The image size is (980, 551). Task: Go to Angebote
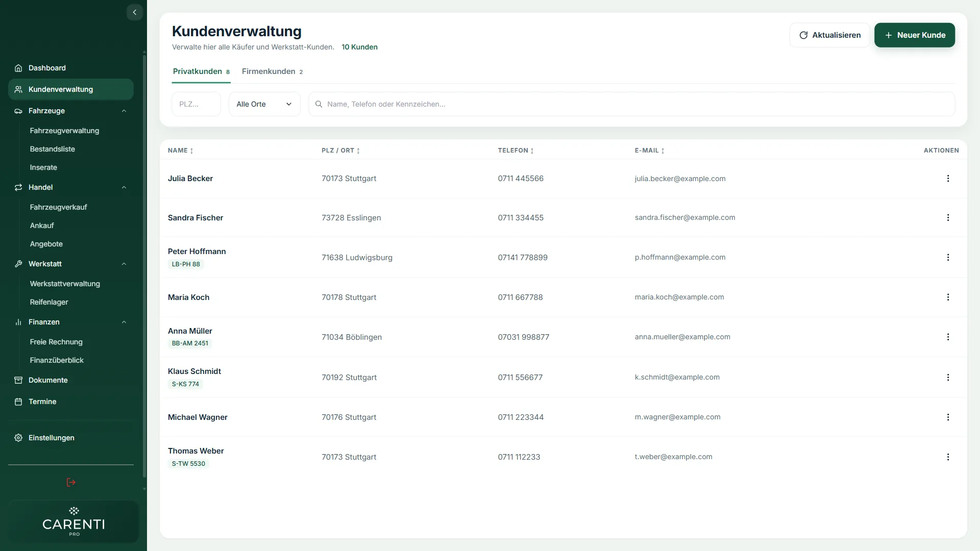pos(46,244)
